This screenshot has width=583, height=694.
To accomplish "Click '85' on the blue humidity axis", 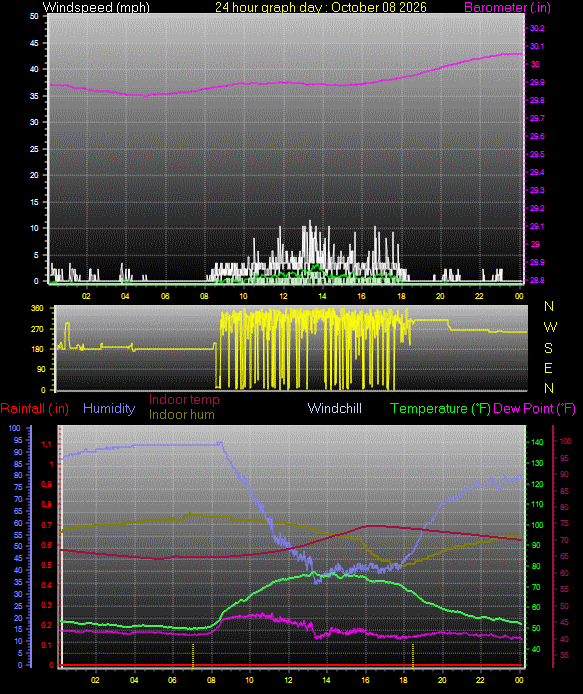I will 18,464.
